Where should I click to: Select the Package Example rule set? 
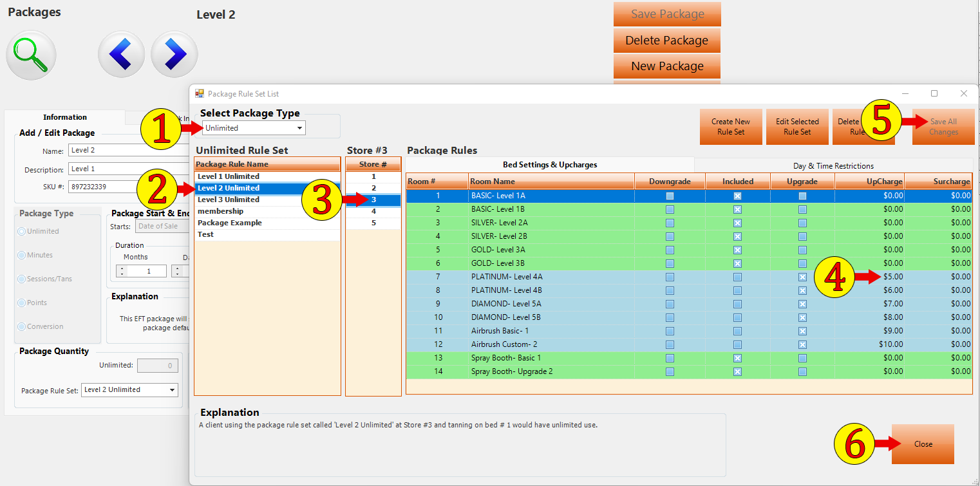click(267, 223)
